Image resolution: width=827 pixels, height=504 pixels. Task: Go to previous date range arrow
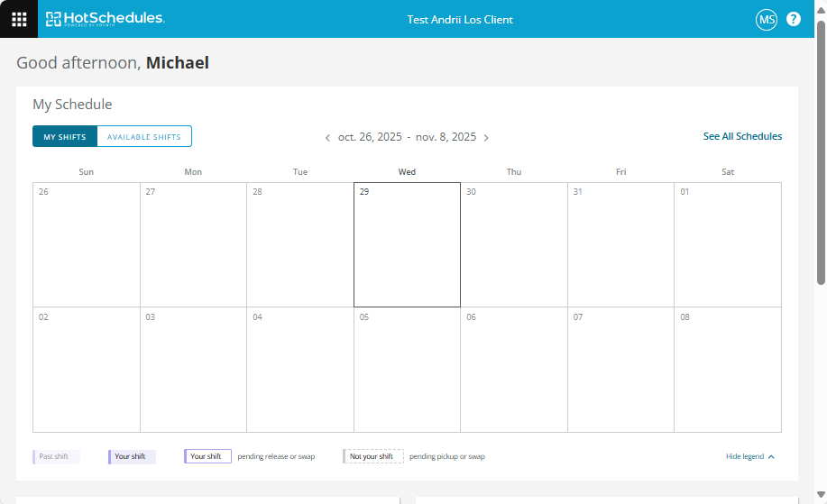327,138
